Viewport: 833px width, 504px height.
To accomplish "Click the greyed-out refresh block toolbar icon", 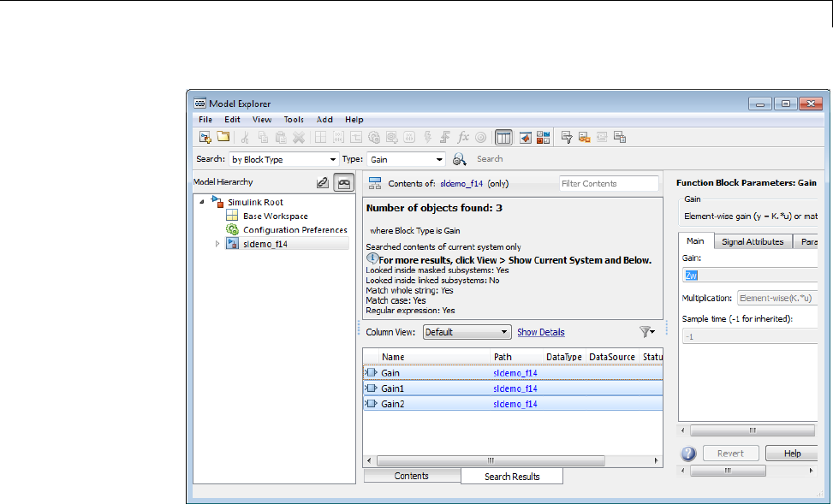I will [x=602, y=138].
